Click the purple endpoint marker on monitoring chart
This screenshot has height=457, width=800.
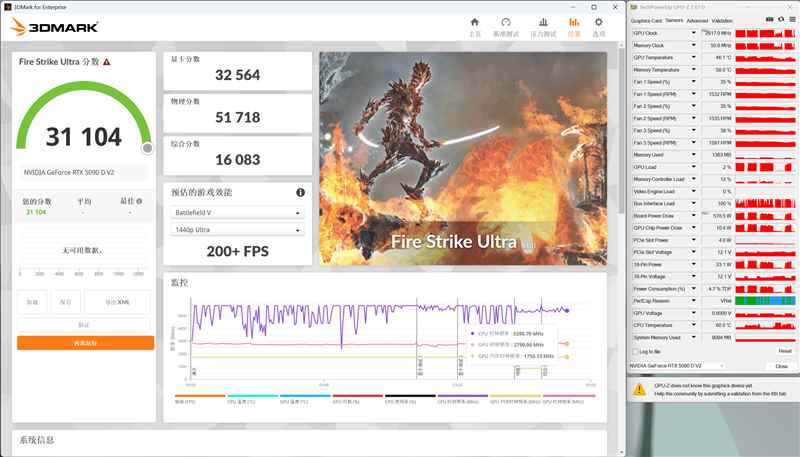click(567, 310)
